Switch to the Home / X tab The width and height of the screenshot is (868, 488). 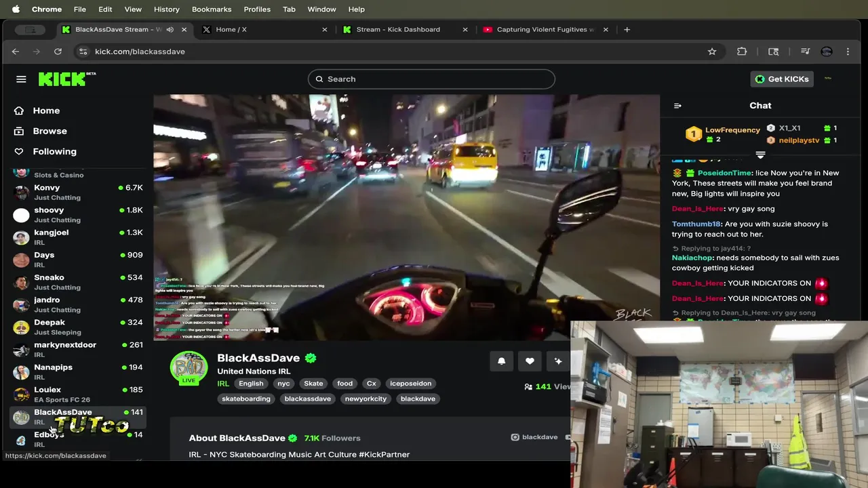click(x=263, y=29)
